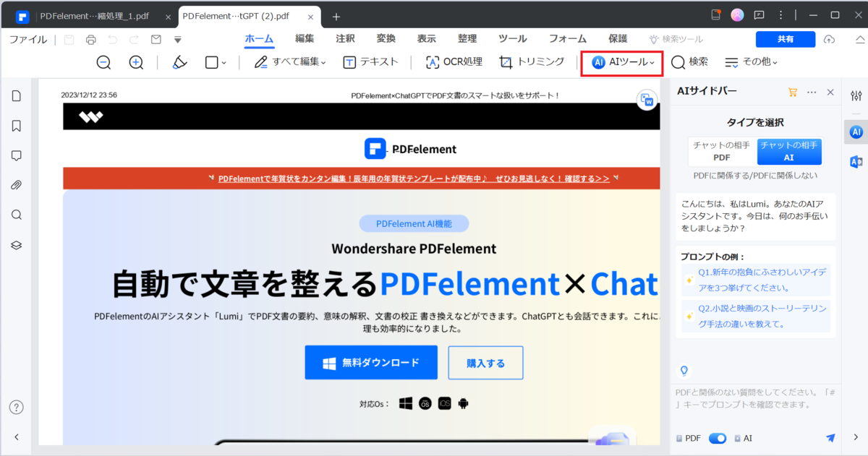Image resolution: width=868 pixels, height=456 pixels.
Task: Add a new tab with plus
Action: point(336,16)
